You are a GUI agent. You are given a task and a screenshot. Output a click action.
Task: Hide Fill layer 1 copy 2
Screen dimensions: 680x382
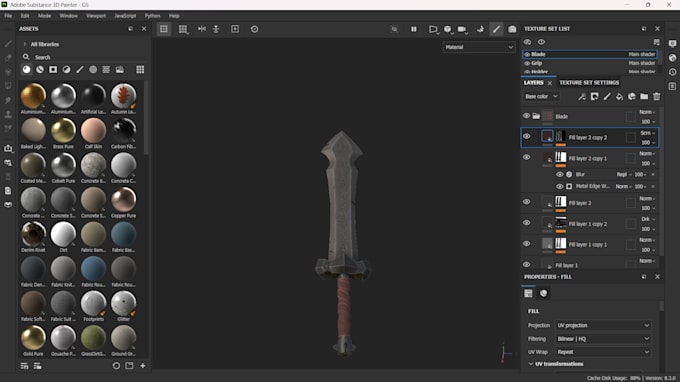coord(526,222)
